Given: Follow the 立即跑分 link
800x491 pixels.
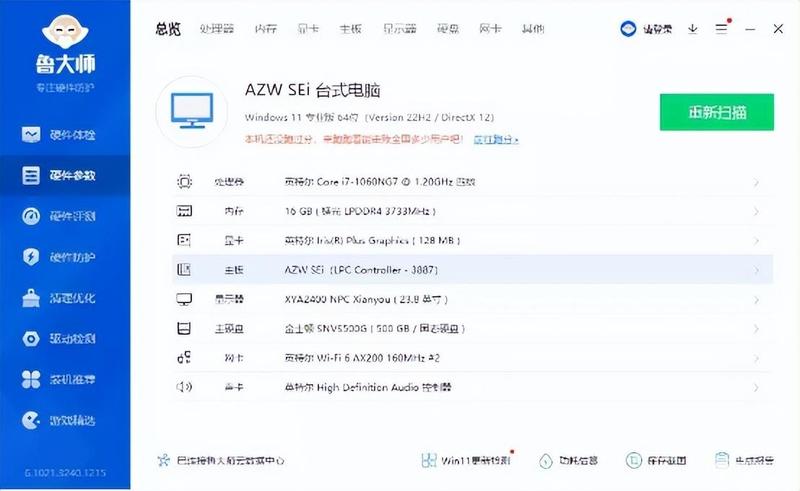Looking at the screenshot, I should 495,139.
